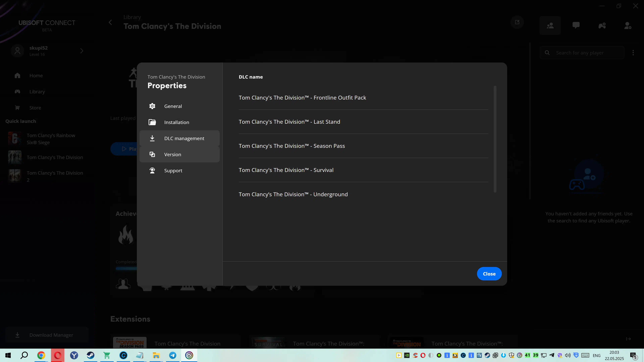Viewport: 644px width, 362px height.
Task: Open the Installation properties tab
Action: pos(179,122)
